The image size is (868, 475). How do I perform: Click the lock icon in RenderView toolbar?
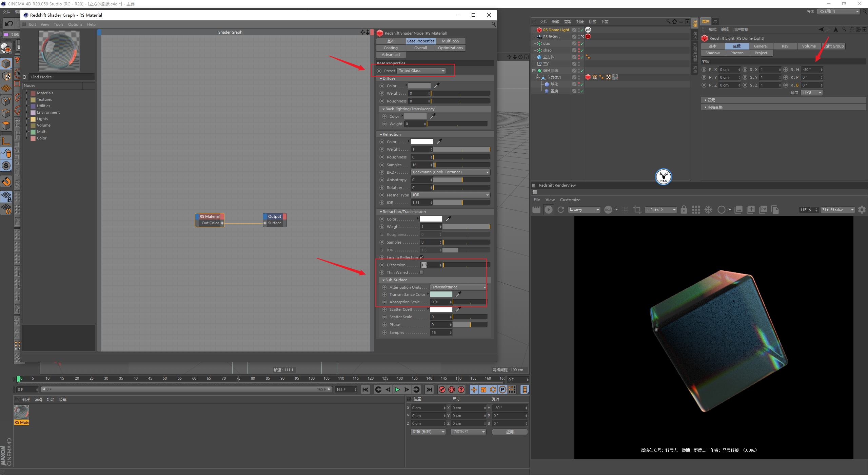click(684, 210)
